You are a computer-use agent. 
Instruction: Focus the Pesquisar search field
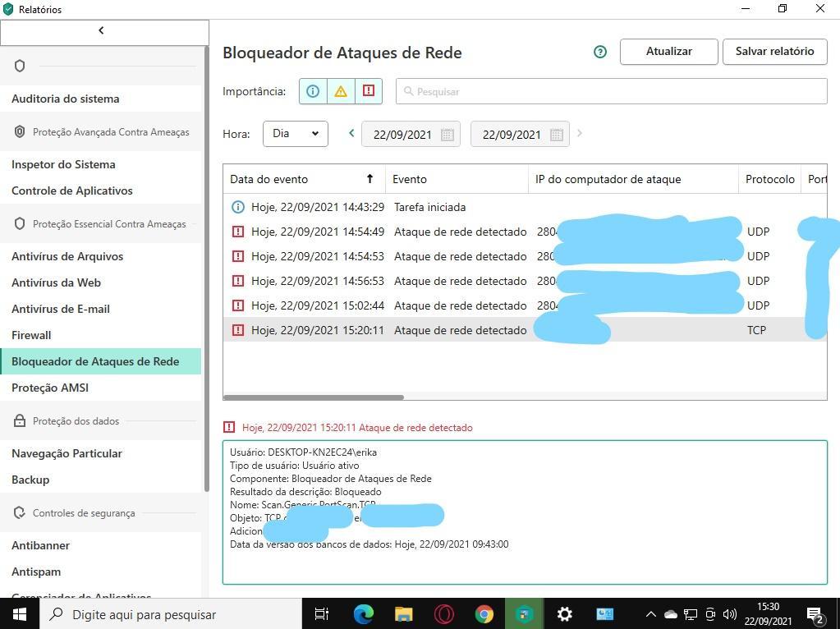pos(611,92)
